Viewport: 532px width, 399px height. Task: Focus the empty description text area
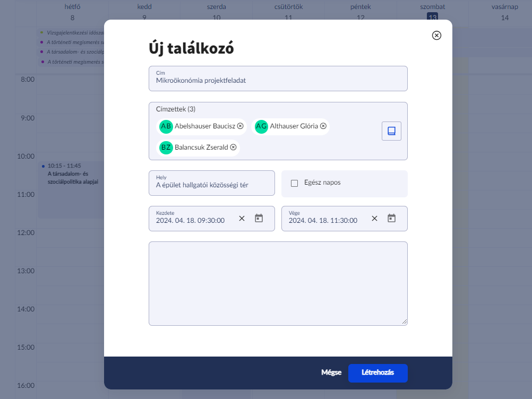(278, 283)
